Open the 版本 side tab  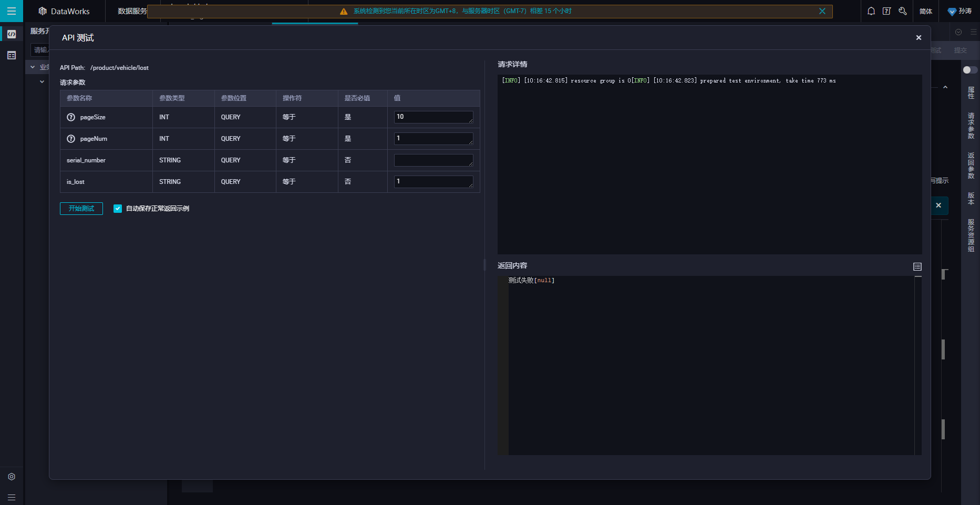point(971,199)
